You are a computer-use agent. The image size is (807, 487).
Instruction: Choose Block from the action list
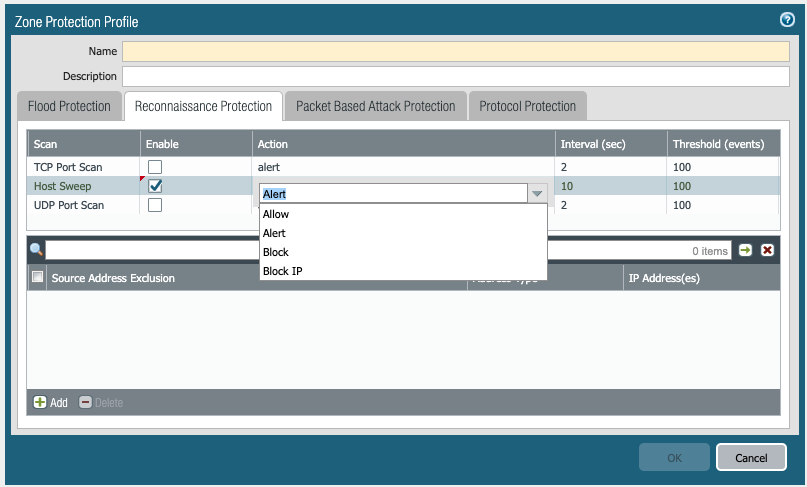[403, 252]
